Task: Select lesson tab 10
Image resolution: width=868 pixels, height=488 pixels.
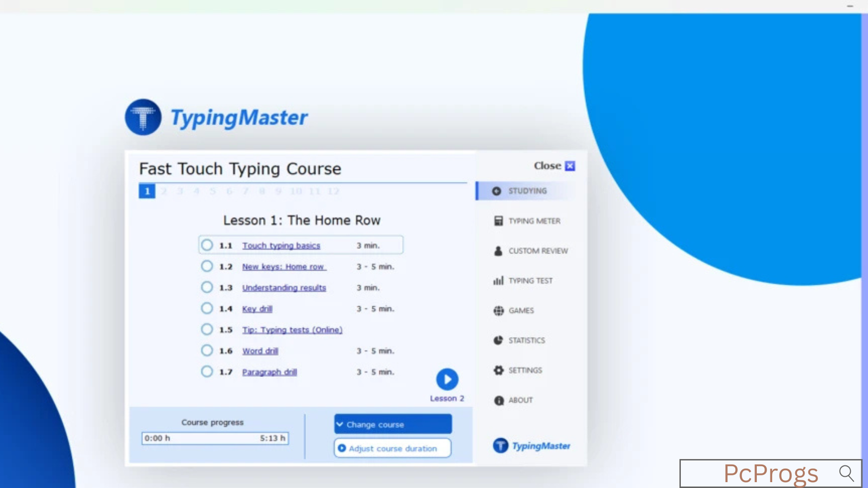Action: (296, 191)
